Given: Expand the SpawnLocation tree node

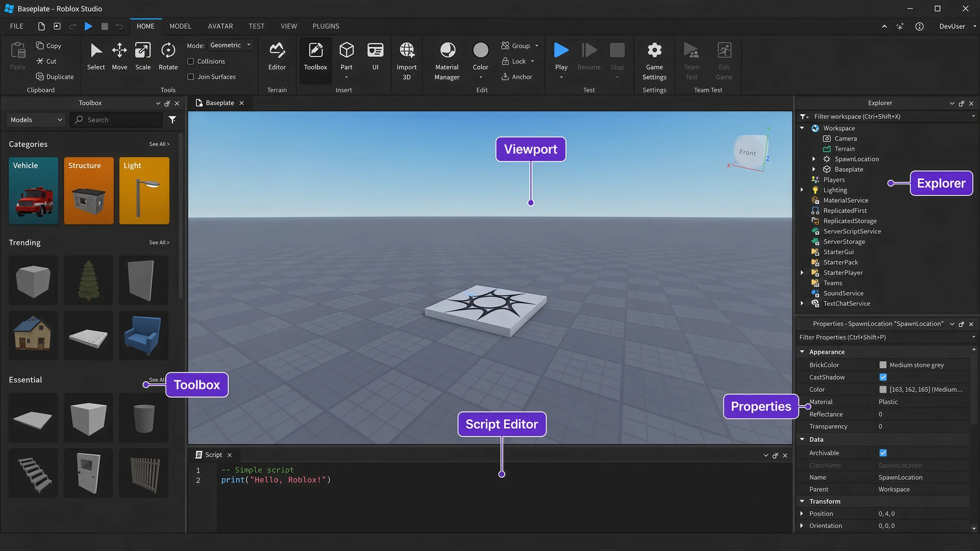Looking at the screenshot, I should tap(814, 159).
